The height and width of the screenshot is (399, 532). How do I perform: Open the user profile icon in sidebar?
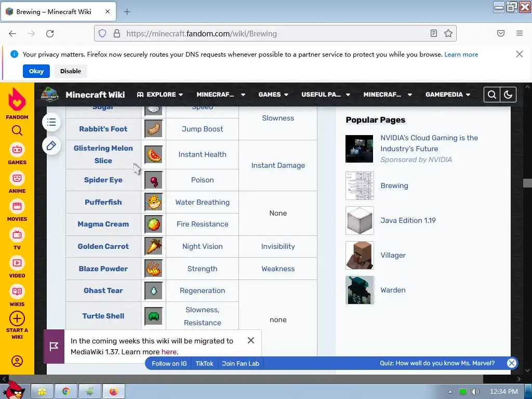point(17,361)
